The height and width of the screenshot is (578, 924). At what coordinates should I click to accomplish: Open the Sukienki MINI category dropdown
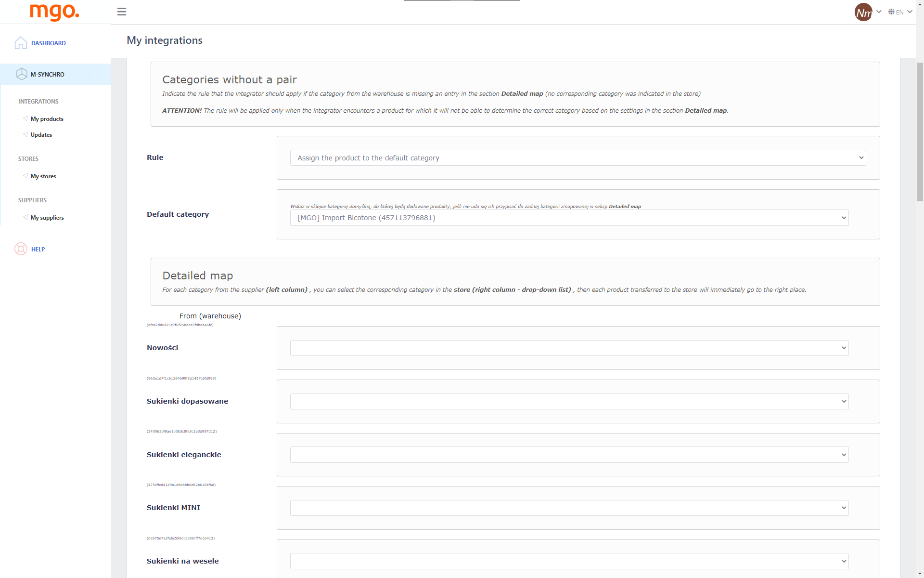[x=569, y=508]
